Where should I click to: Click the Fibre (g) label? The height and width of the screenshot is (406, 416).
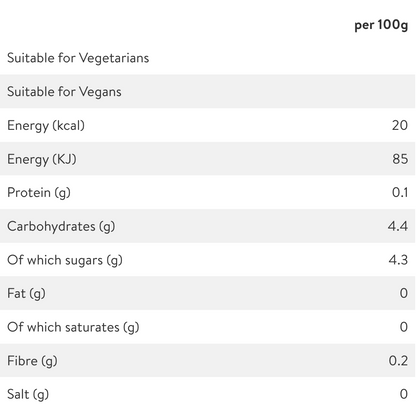[32, 361]
